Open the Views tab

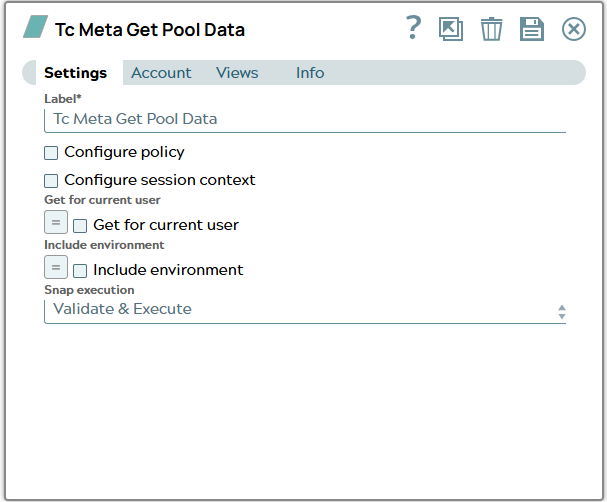(237, 73)
